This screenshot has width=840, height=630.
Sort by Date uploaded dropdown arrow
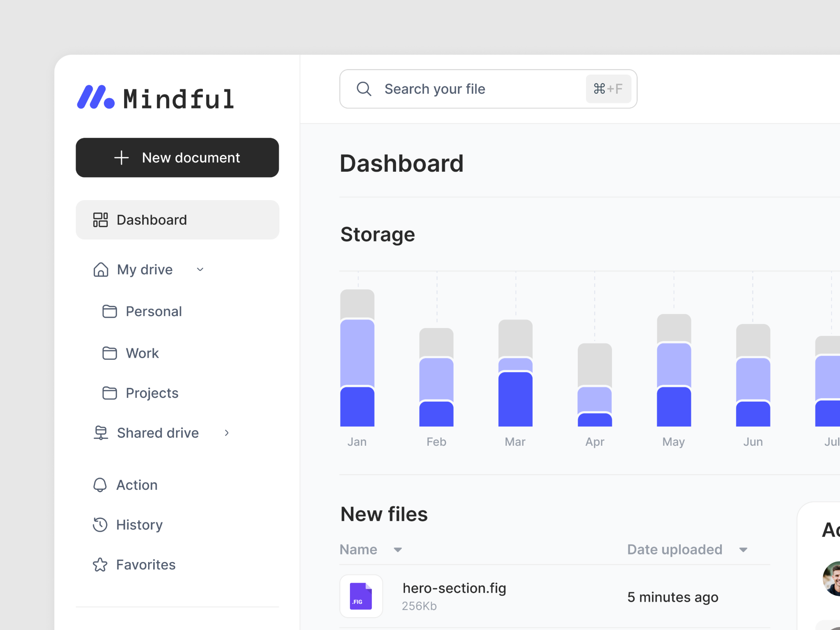point(743,550)
